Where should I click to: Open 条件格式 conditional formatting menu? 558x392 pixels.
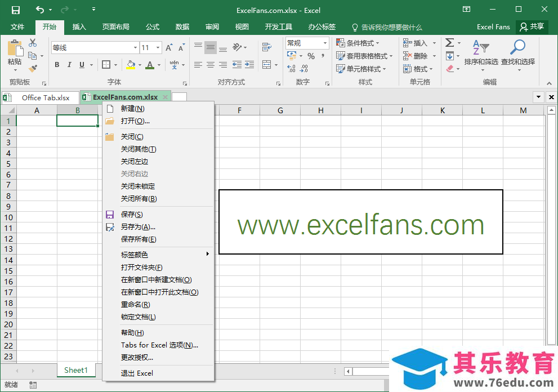358,43
